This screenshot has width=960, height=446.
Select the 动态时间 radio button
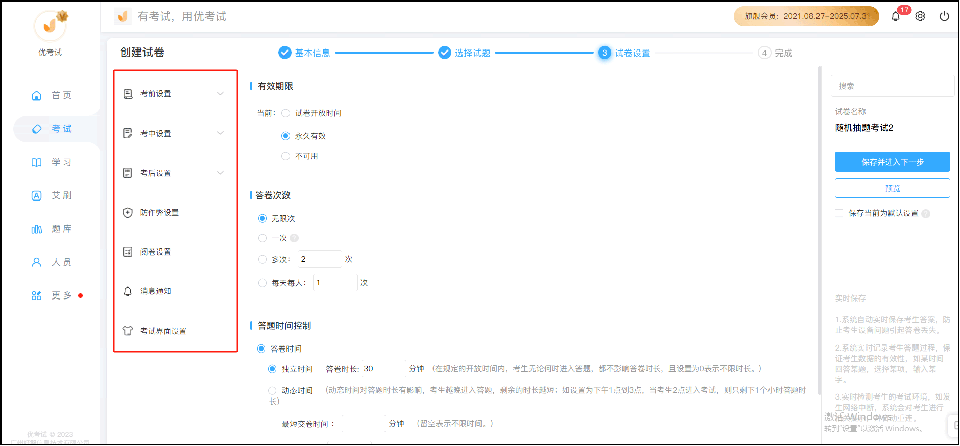pos(272,390)
